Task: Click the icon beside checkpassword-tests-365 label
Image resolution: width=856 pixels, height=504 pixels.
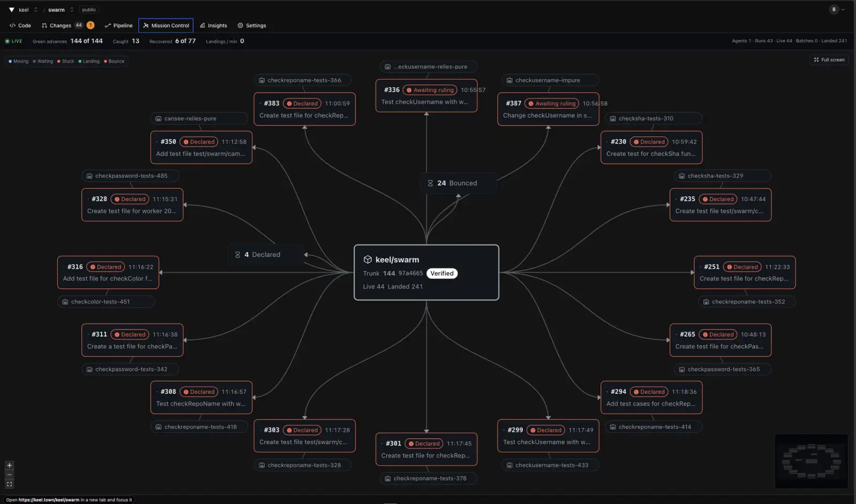Action: pyautogui.click(x=682, y=369)
